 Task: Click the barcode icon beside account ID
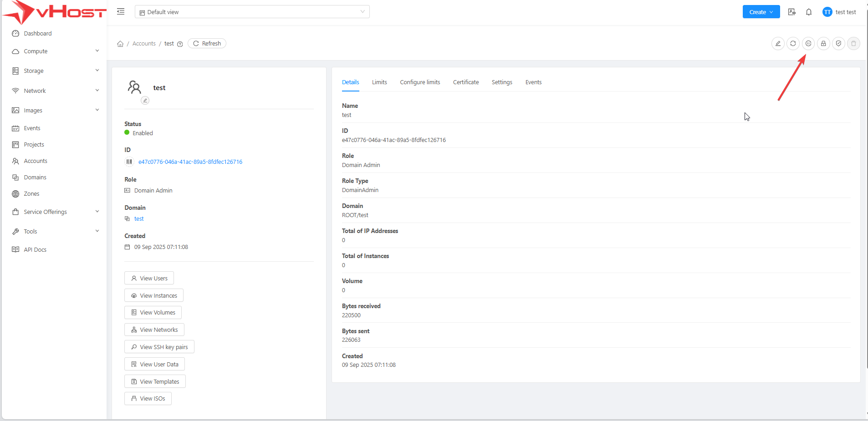coord(129,162)
